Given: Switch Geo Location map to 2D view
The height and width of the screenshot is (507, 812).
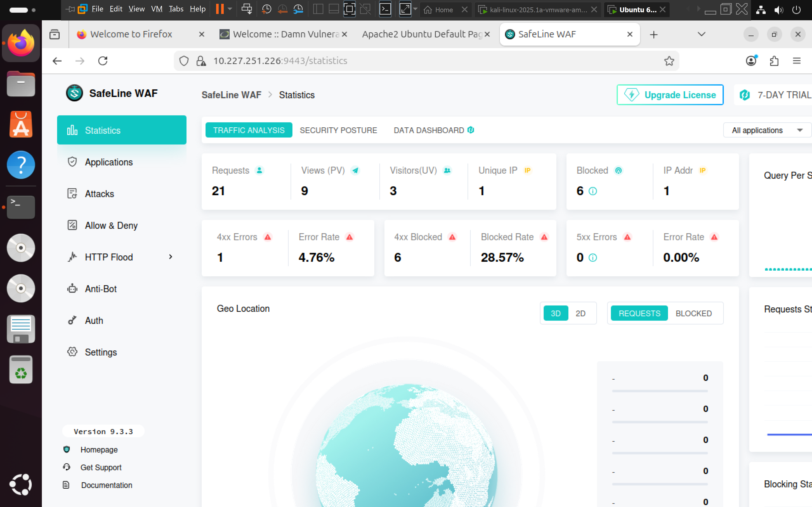Looking at the screenshot, I should (581, 313).
